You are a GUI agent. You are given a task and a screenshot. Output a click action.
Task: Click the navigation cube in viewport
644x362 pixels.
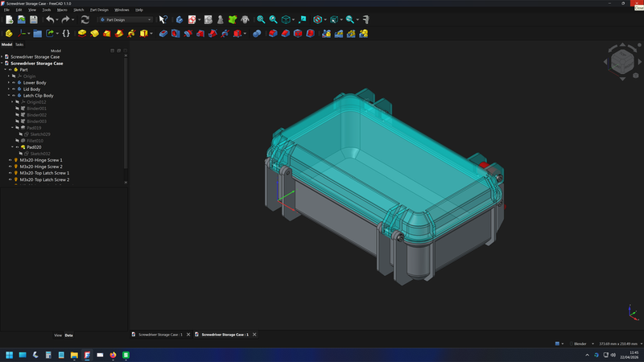click(x=621, y=62)
